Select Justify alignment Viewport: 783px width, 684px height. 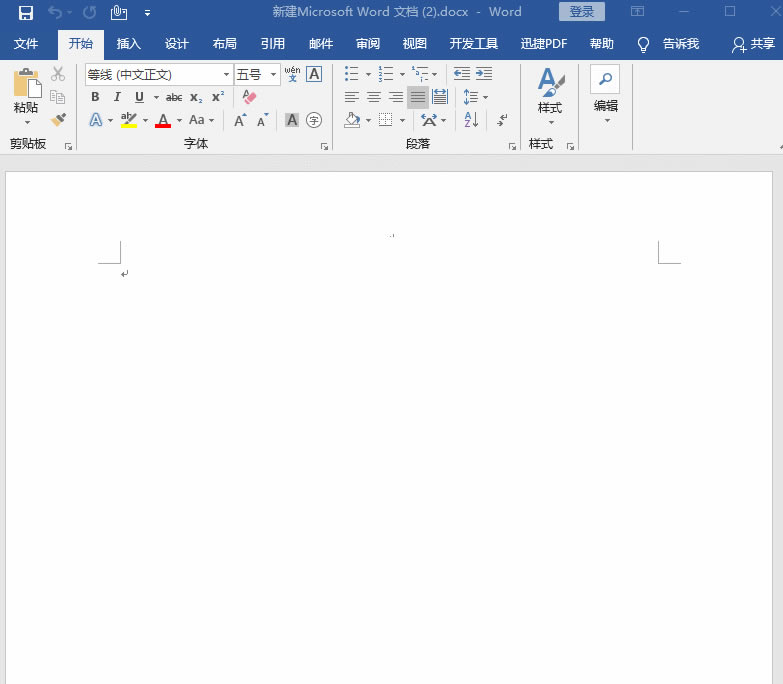pyautogui.click(x=418, y=97)
